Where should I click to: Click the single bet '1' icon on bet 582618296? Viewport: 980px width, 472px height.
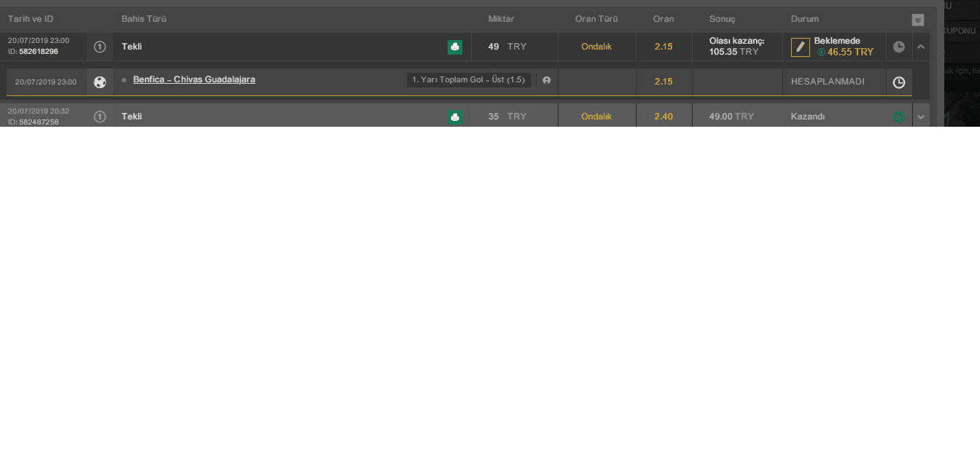tap(100, 47)
